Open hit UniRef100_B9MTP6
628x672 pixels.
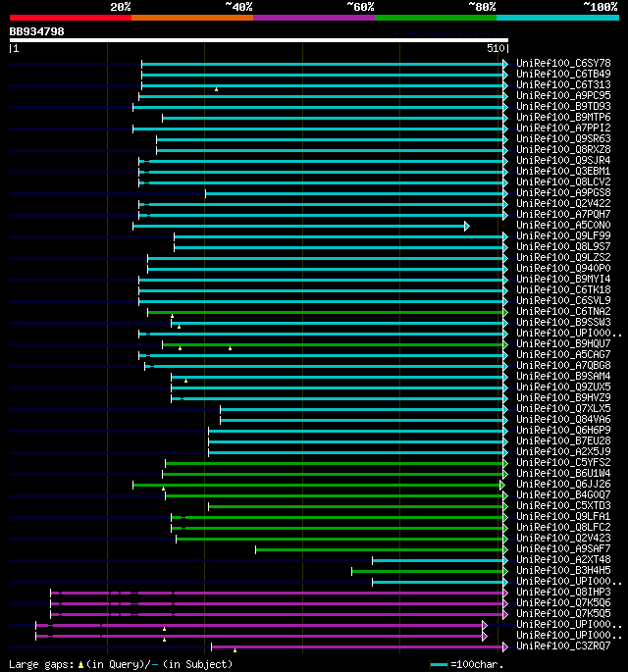click(563, 117)
